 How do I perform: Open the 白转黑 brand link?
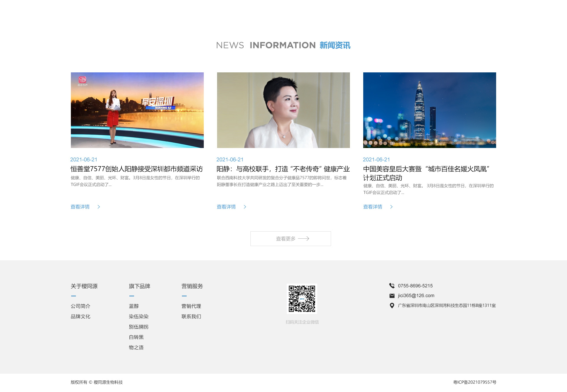[x=136, y=337]
